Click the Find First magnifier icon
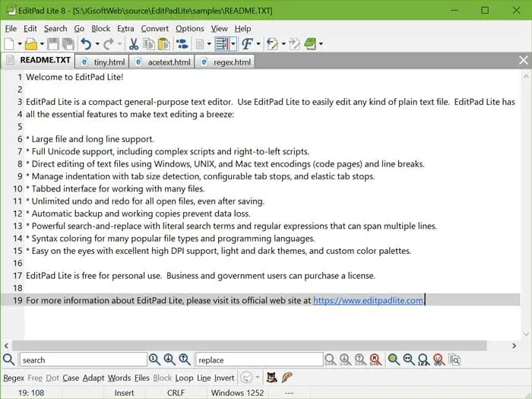 click(154, 359)
